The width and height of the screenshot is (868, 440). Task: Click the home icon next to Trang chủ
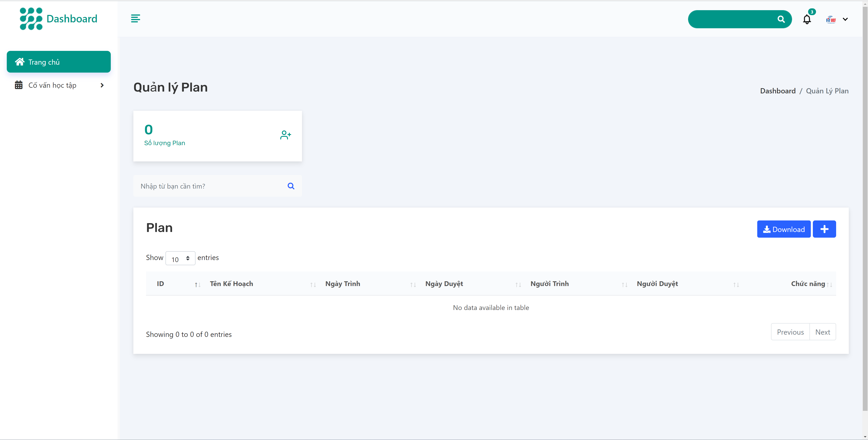19,61
